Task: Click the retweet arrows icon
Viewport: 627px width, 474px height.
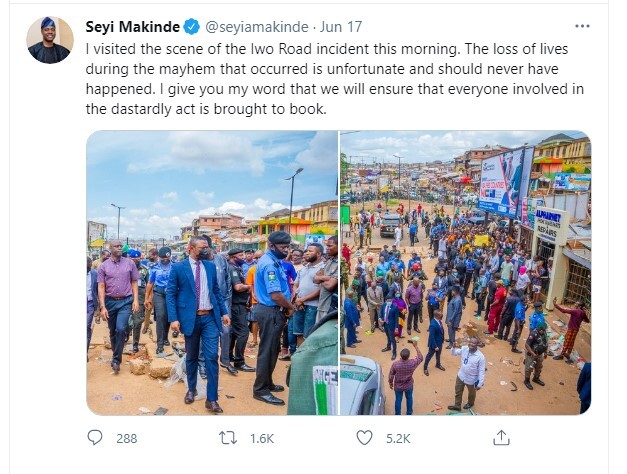Action: pyautogui.click(x=226, y=438)
